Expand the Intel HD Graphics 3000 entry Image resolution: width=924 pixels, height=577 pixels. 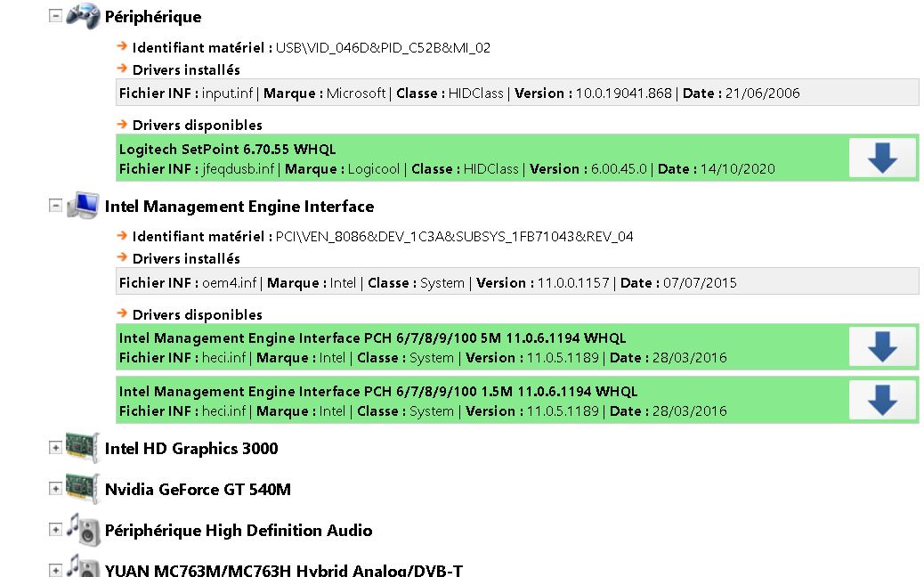tap(55, 448)
